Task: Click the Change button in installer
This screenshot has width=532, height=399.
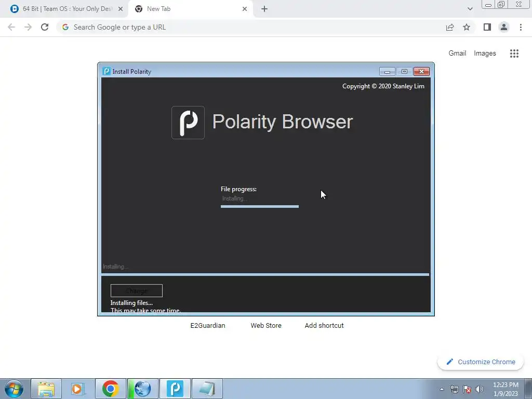Action: pyautogui.click(x=137, y=290)
